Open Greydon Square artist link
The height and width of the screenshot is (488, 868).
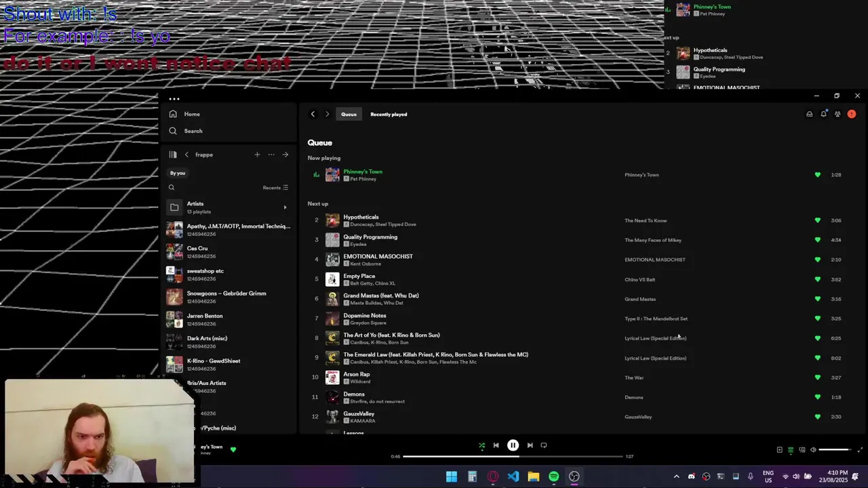[x=368, y=323]
